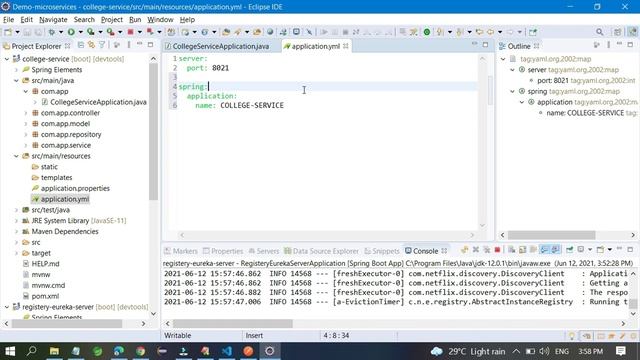Screen dimensions: 640x360
Task: Collapse server node in Outline
Action: click(512, 70)
